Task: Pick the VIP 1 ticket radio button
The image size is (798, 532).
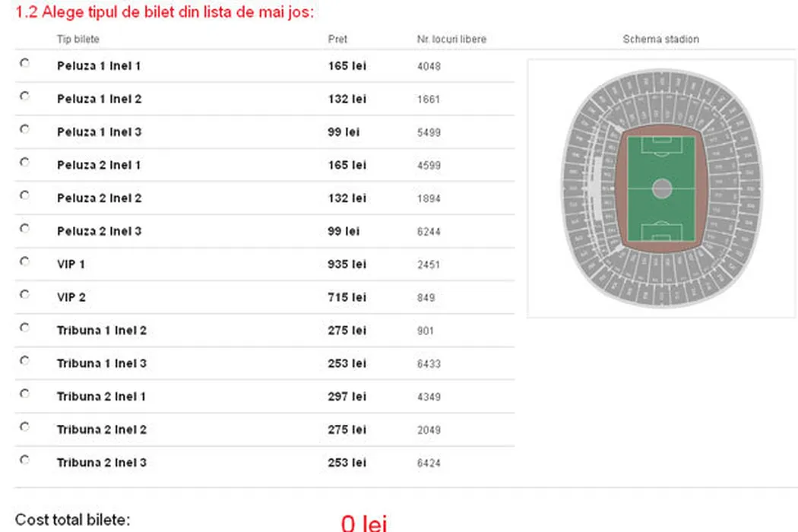Action: coord(24,261)
